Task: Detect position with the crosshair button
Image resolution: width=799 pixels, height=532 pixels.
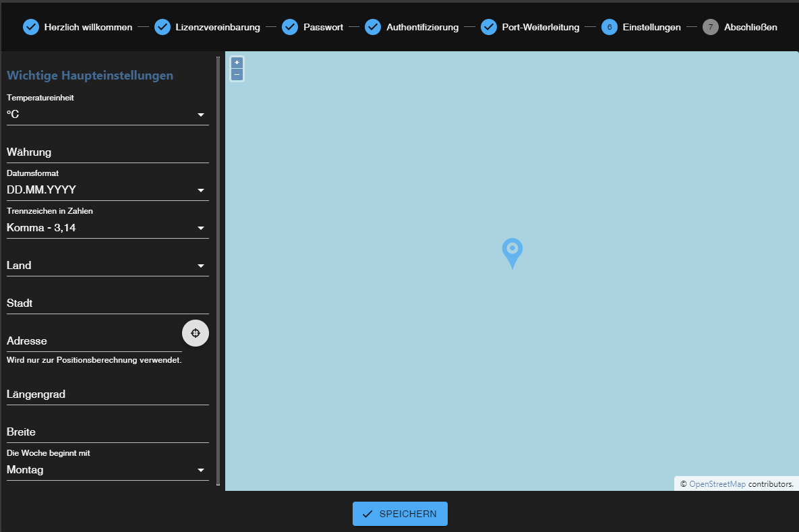Action: 196,333
